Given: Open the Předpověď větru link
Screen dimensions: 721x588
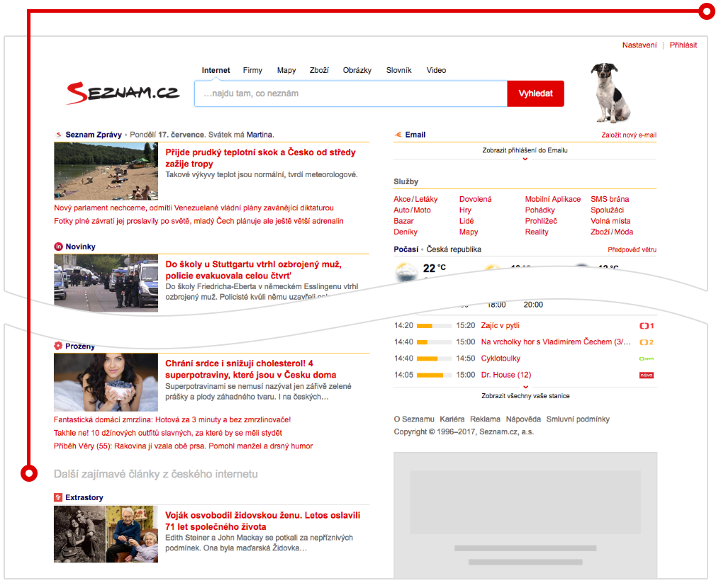Looking at the screenshot, I should (632, 250).
